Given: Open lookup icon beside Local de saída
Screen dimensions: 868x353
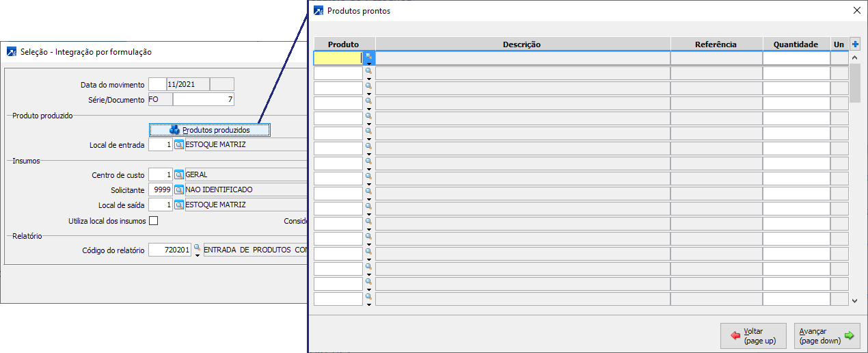Looking at the screenshot, I should click(179, 205).
